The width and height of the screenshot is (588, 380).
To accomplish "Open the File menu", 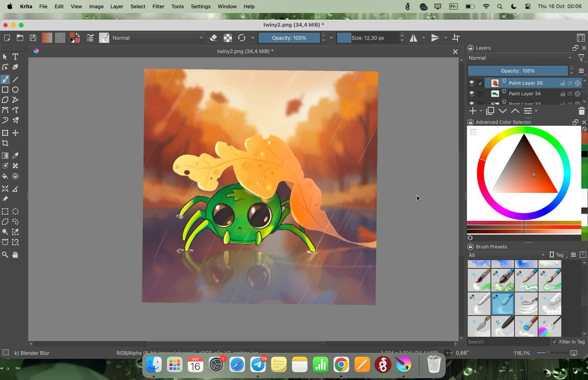I will tap(43, 6).
